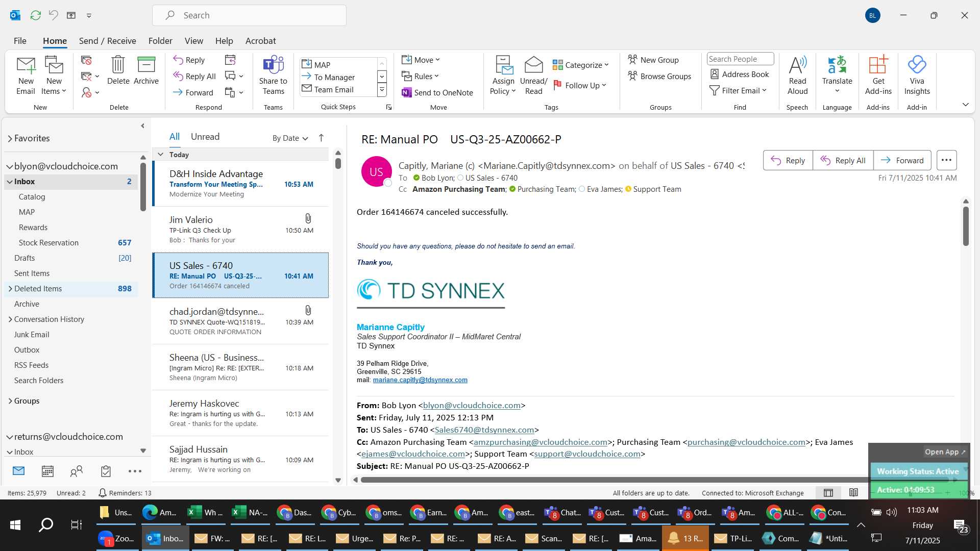Click the message list scrollbar thumb
This screenshot has height=551, width=980.
[x=338, y=163]
